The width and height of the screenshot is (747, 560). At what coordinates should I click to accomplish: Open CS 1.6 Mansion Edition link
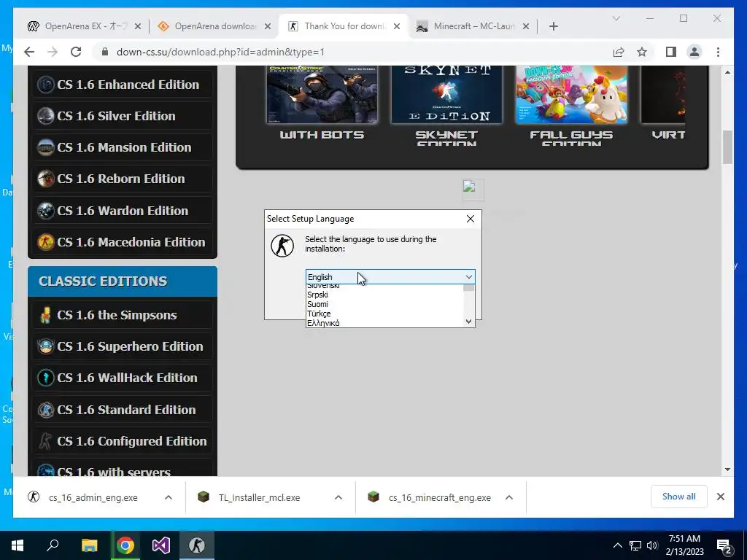point(124,147)
